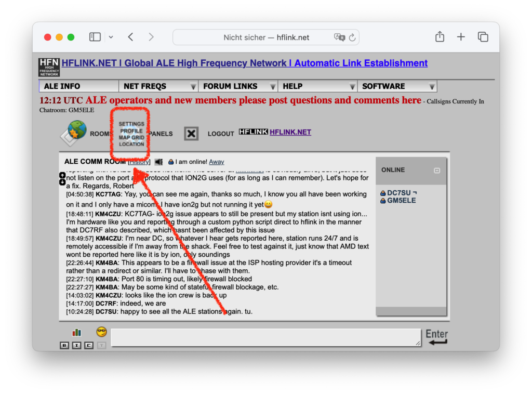Click the user icon beside GM5ELE
The width and height of the screenshot is (532, 394).
[383, 201]
